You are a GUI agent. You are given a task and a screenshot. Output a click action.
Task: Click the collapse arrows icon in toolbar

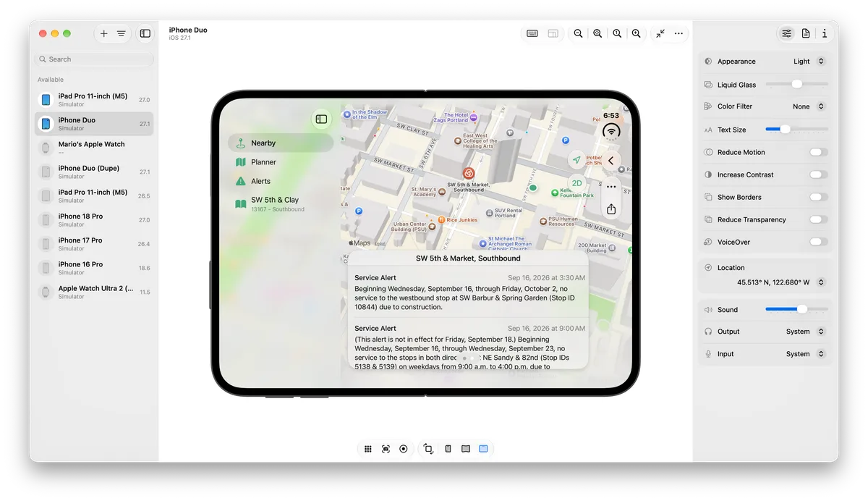click(660, 33)
